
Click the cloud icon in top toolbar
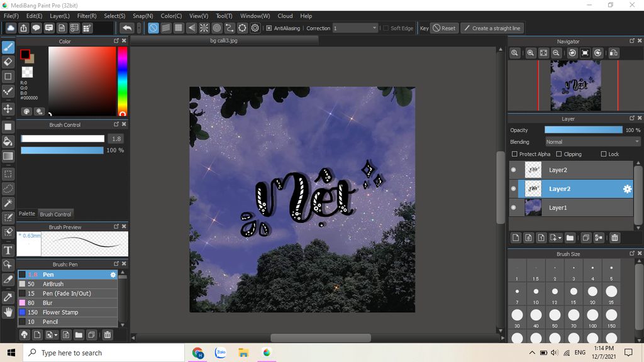(11, 28)
